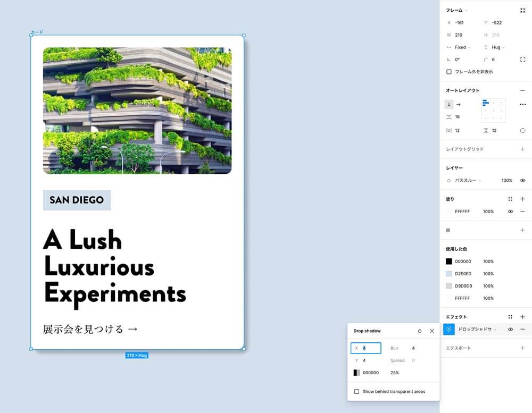Image resolution: width=532 pixels, height=413 pixels.
Task: Click the alignment grid top-left indicator
Action: (x=486, y=103)
